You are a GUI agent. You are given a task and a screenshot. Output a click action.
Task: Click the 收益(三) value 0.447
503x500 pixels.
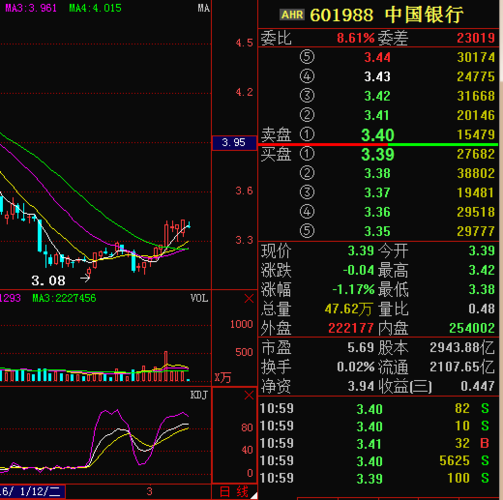click(x=478, y=386)
